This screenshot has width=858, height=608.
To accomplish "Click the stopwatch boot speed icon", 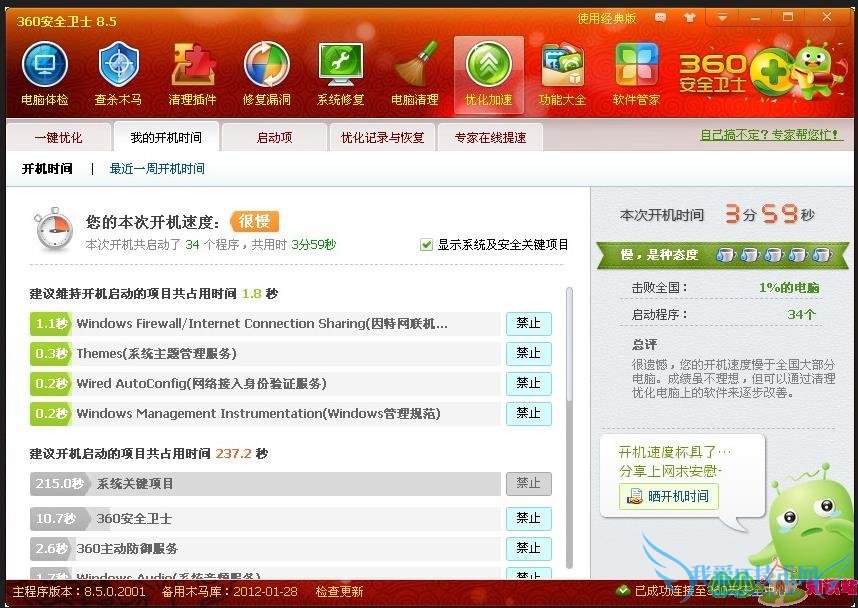I will [x=54, y=229].
